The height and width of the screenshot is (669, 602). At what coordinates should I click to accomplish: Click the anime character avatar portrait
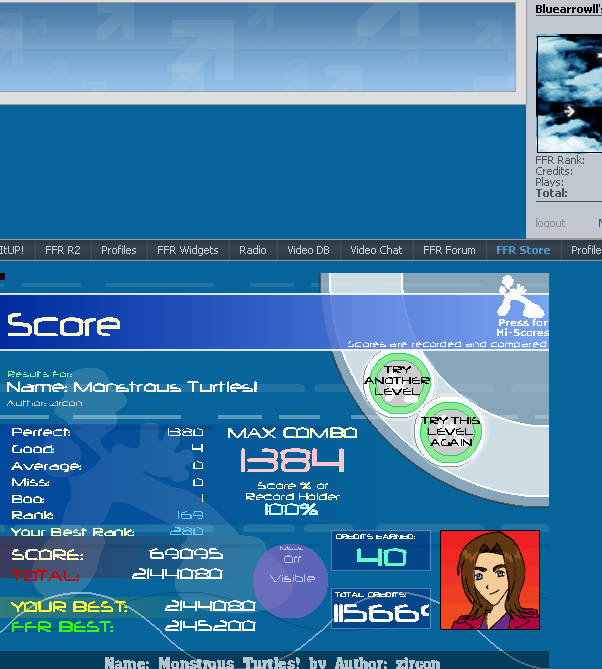tap(489, 579)
